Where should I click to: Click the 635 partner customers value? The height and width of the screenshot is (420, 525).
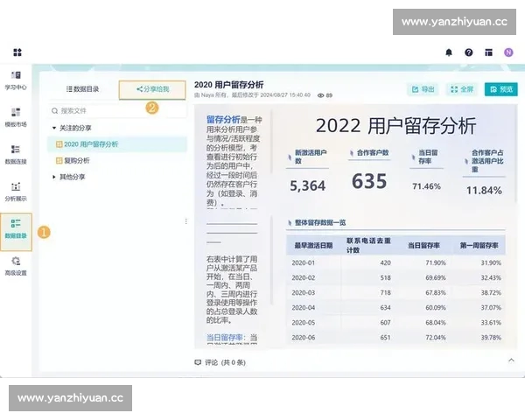[x=369, y=181]
